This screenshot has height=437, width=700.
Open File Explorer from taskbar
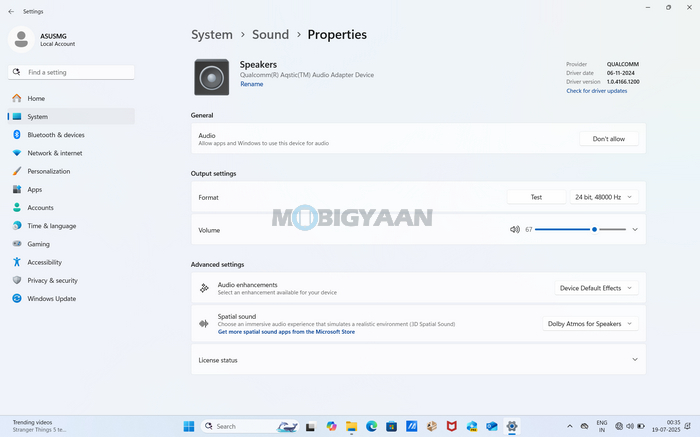[351, 426]
